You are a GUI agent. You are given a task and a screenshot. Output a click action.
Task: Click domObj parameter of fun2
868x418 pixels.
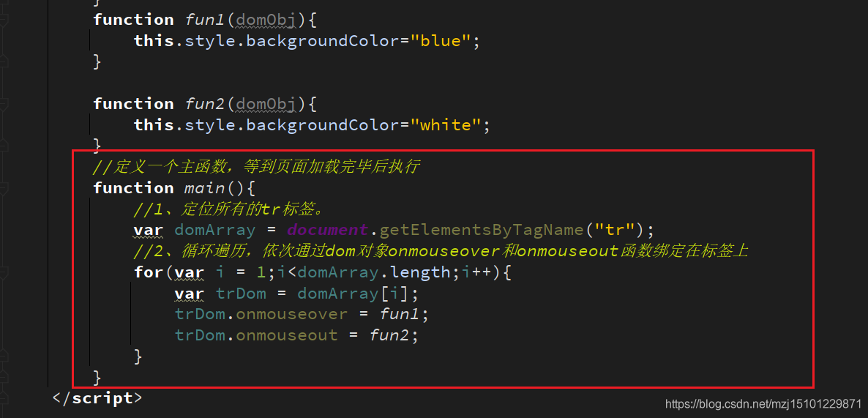pos(266,104)
